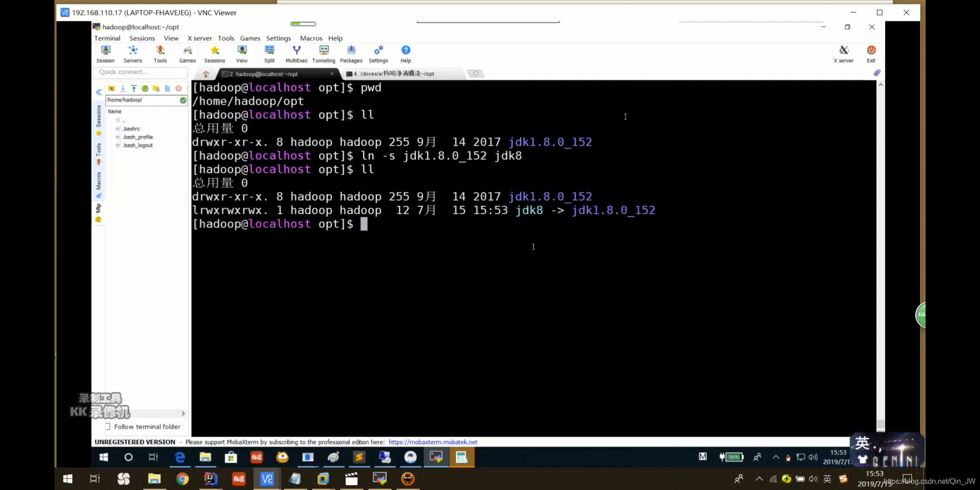
Task: Open the outer taskbar Start button
Action: (68, 479)
